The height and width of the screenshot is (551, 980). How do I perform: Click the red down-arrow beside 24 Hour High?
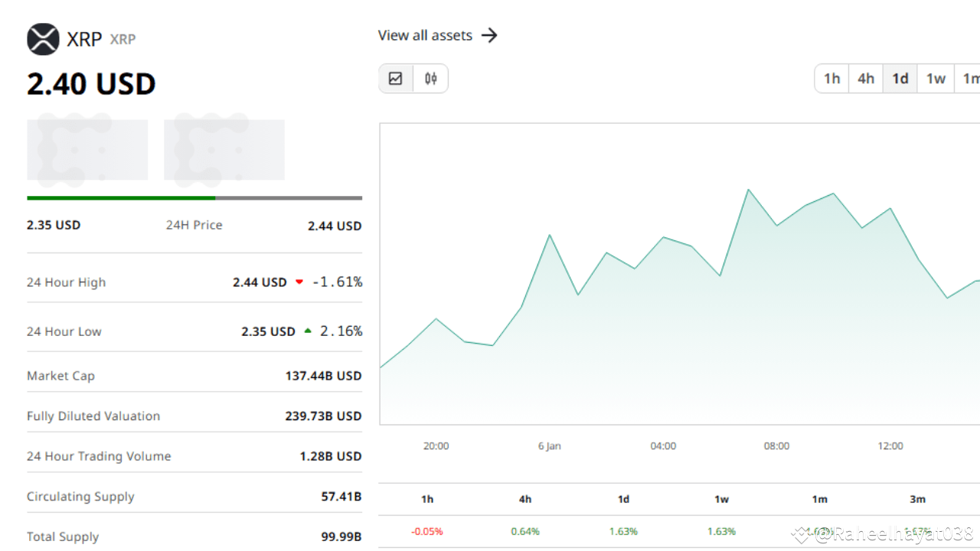click(x=299, y=282)
